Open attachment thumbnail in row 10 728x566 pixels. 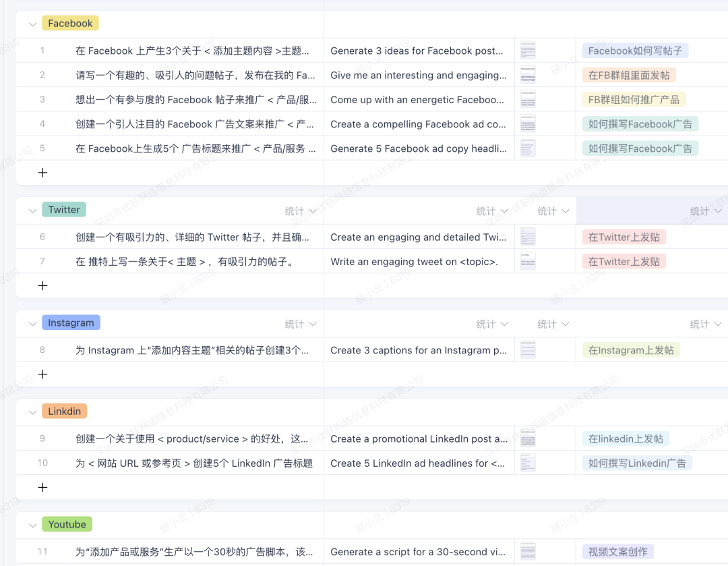528,463
